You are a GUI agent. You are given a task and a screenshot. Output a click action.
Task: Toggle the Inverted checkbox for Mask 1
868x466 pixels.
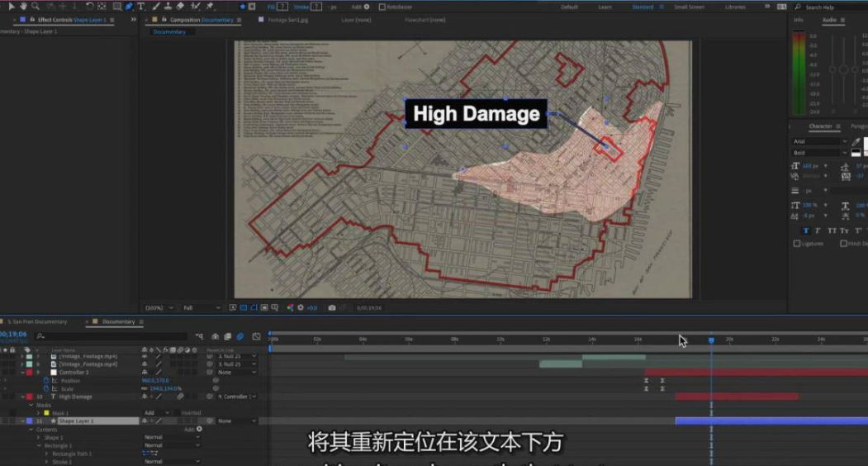177,413
